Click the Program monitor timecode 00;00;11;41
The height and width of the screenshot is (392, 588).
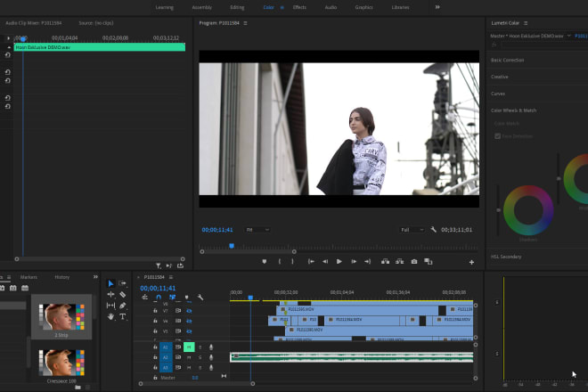coord(217,230)
